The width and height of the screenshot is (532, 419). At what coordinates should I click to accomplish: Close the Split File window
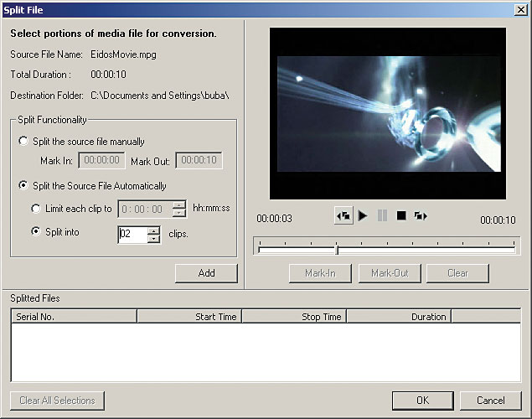point(521,9)
